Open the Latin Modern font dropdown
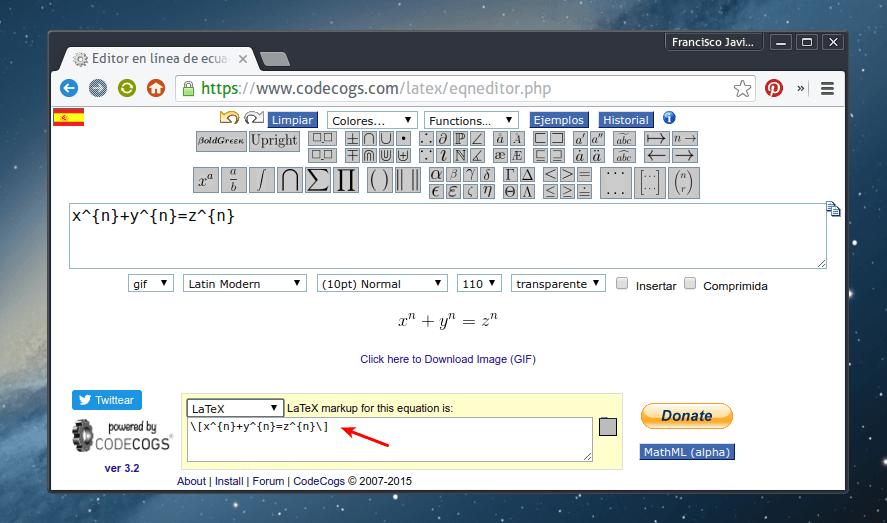This screenshot has height=523, width=887. tap(245, 284)
